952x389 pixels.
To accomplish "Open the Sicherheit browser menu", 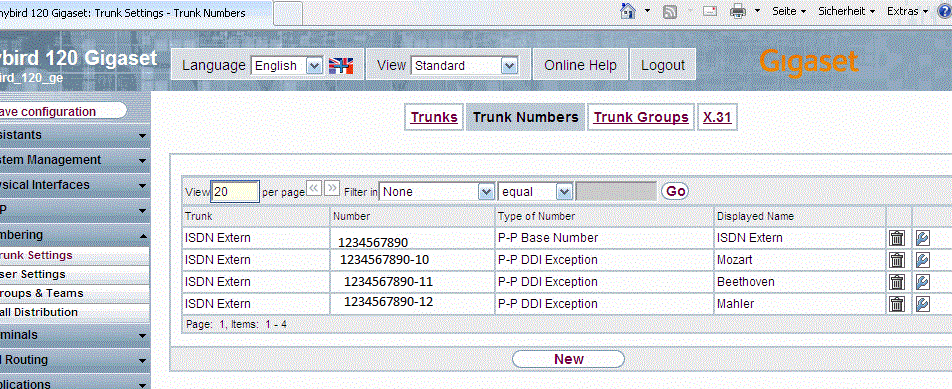I will pyautogui.click(x=846, y=11).
